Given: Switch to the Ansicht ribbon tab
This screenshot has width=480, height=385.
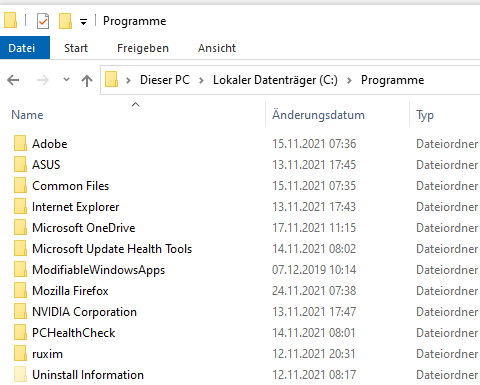Looking at the screenshot, I should (x=217, y=48).
